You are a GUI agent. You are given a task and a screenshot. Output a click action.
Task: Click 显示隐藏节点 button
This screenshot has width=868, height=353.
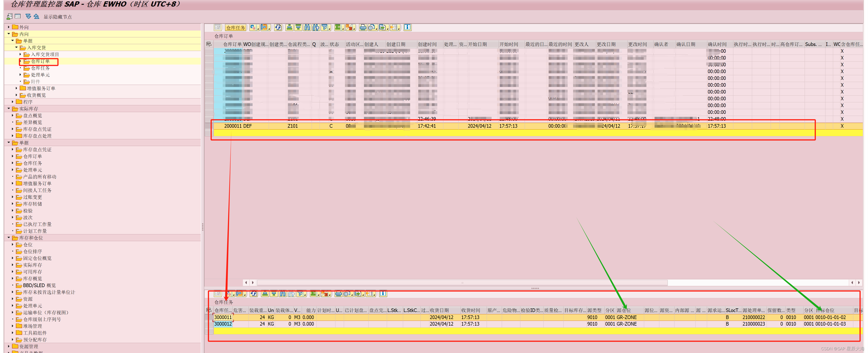(58, 17)
